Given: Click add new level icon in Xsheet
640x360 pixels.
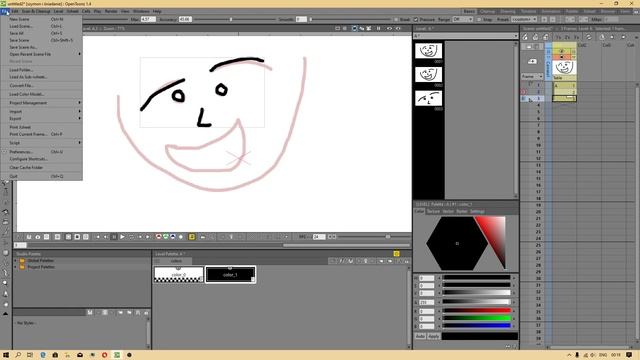Looking at the screenshot, I should tap(532, 61).
